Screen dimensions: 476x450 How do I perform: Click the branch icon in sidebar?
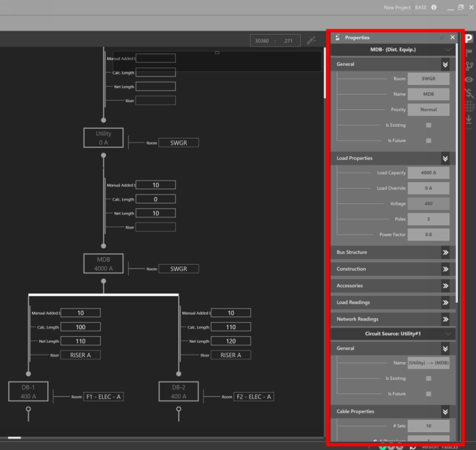[x=469, y=66]
